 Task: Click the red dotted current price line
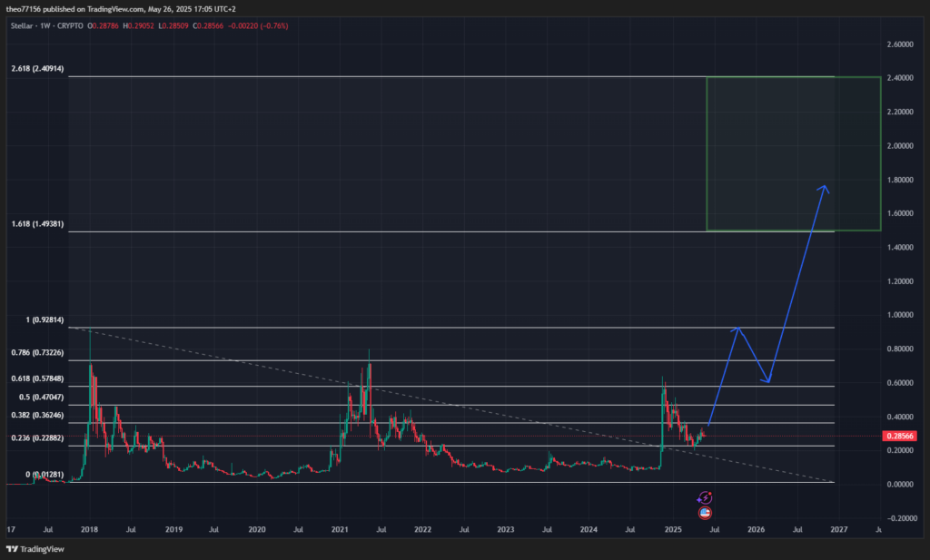(x=545, y=435)
